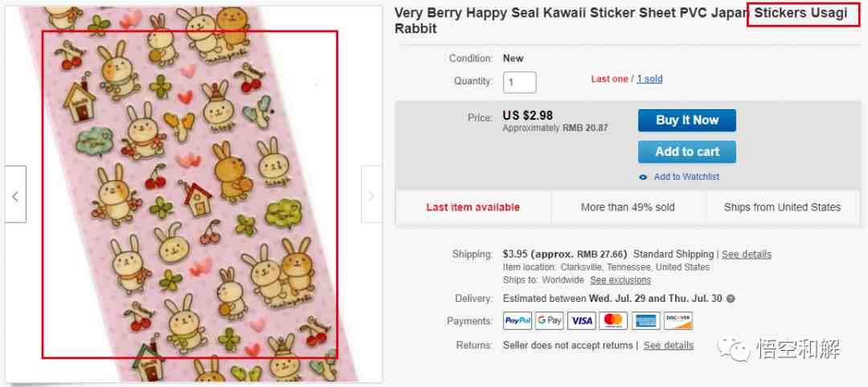Click the Google Pay icon
Viewport: 868px width, 387px height.
[549, 320]
